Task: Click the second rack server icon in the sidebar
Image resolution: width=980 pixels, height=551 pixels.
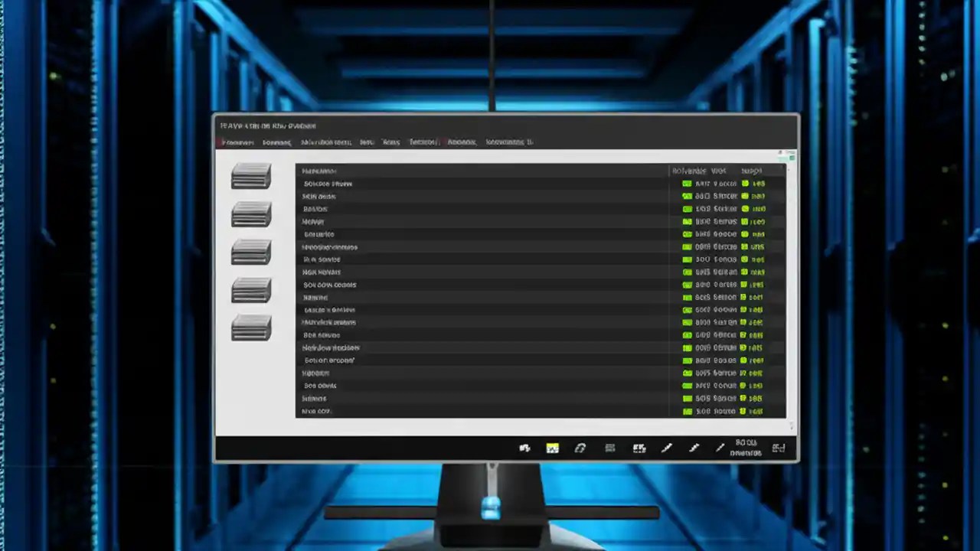Action: click(x=250, y=214)
